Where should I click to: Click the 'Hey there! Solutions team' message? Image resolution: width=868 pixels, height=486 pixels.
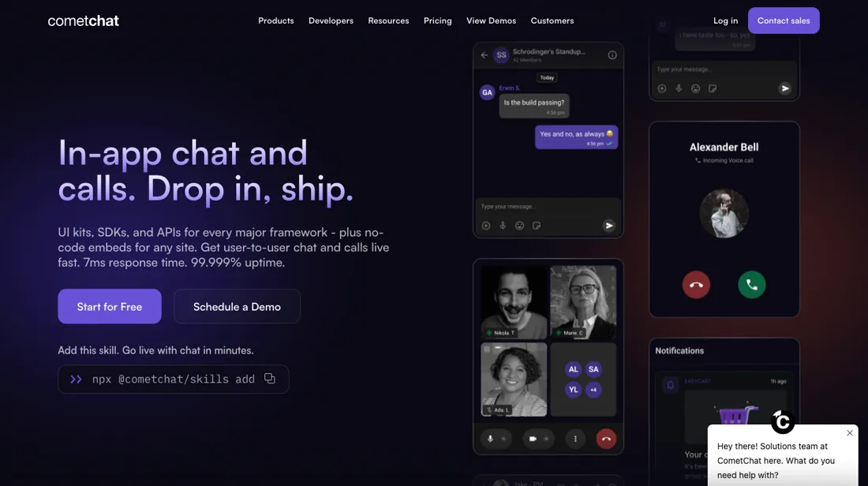pyautogui.click(x=776, y=461)
